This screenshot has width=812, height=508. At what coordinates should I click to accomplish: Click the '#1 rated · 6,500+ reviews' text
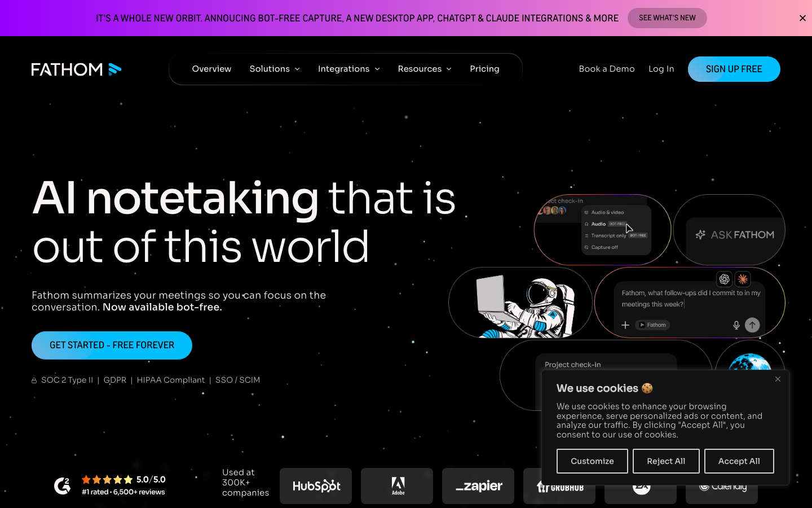(123, 492)
